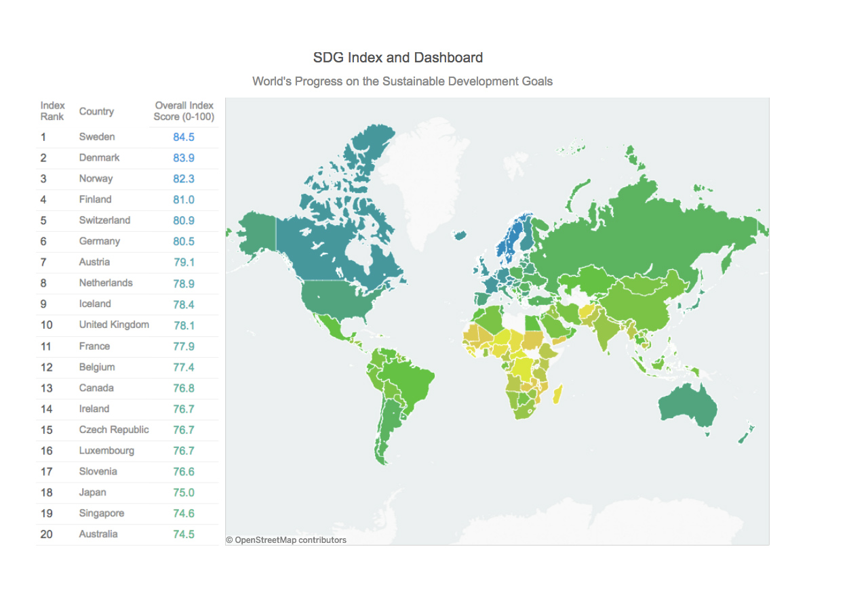The height and width of the screenshot is (610, 868).
Task: Click the Index Rank column header
Action: pyautogui.click(x=52, y=110)
